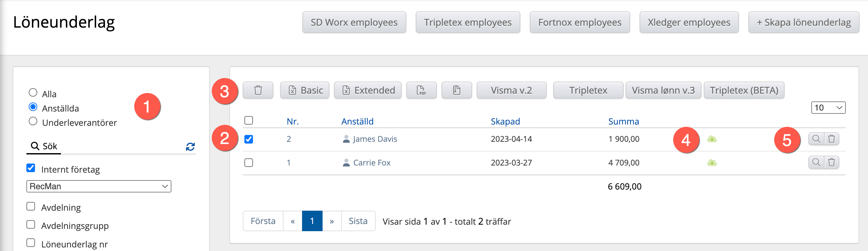Open the RecMan company dropdown

pos(98,186)
